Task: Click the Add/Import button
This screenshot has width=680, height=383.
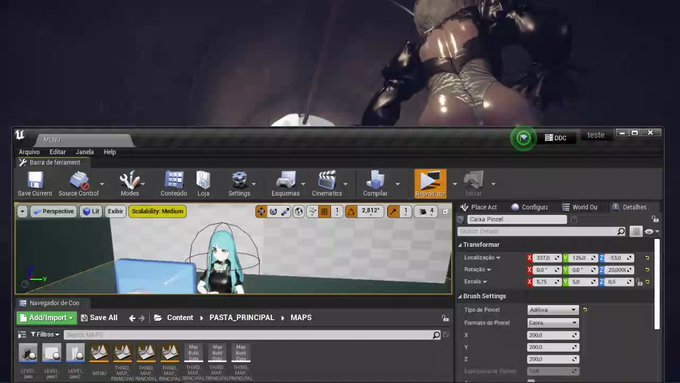Action: [x=47, y=318]
